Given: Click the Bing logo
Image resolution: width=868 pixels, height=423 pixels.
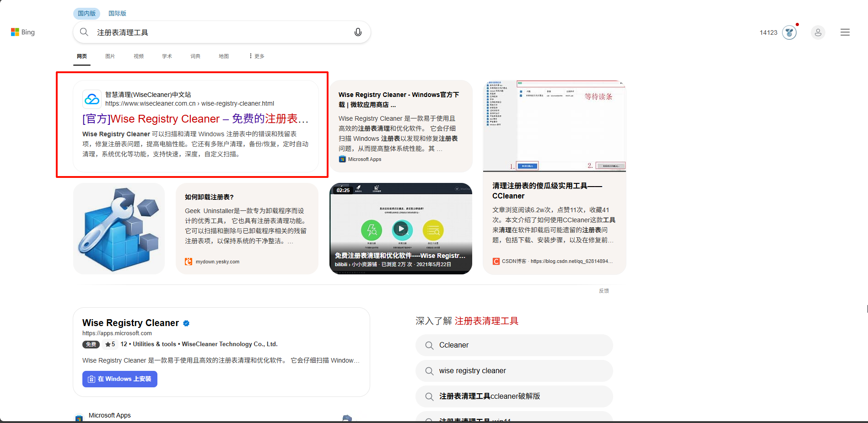Looking at the screenshot, I should coord(23,32).
